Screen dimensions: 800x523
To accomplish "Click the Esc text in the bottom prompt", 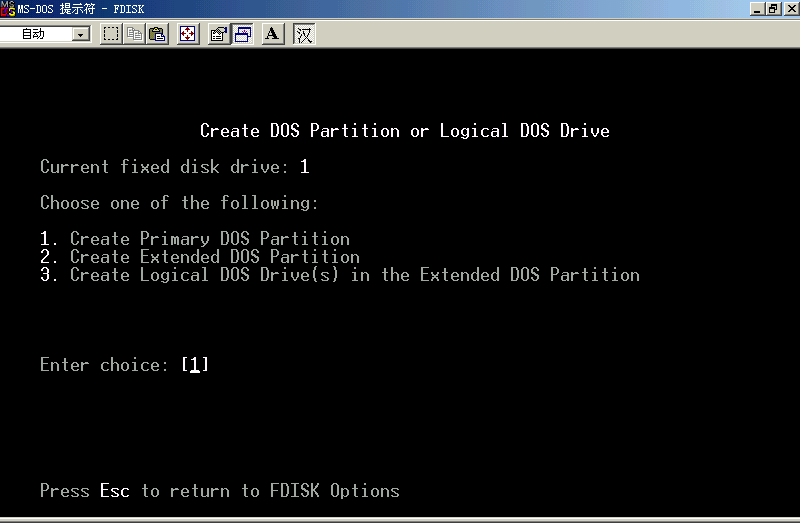I will [114, 491].
